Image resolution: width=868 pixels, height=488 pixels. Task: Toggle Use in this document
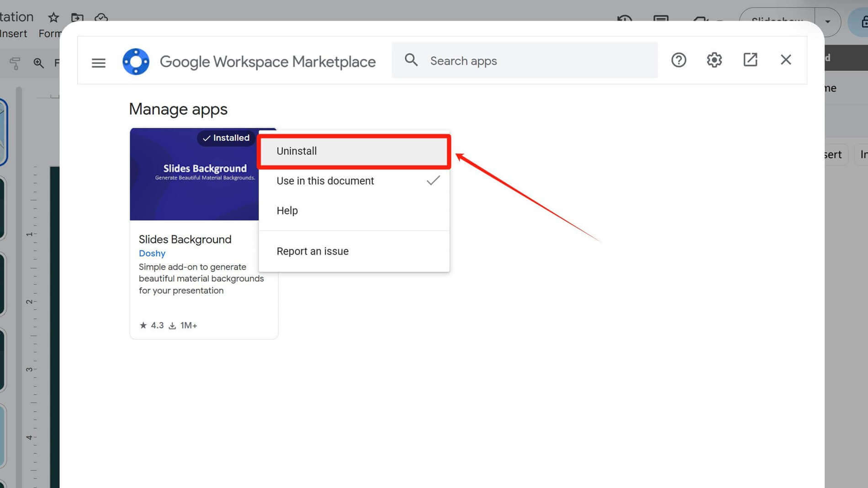(354, 181)
